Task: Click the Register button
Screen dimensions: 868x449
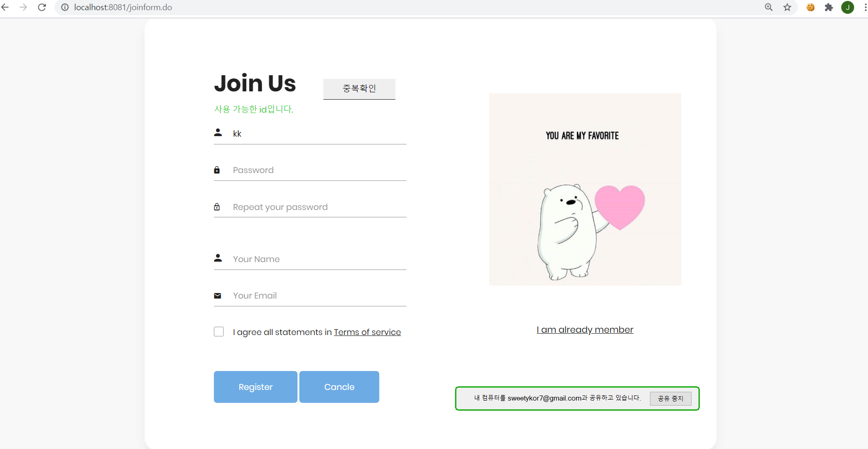Action: pos(255,387)
